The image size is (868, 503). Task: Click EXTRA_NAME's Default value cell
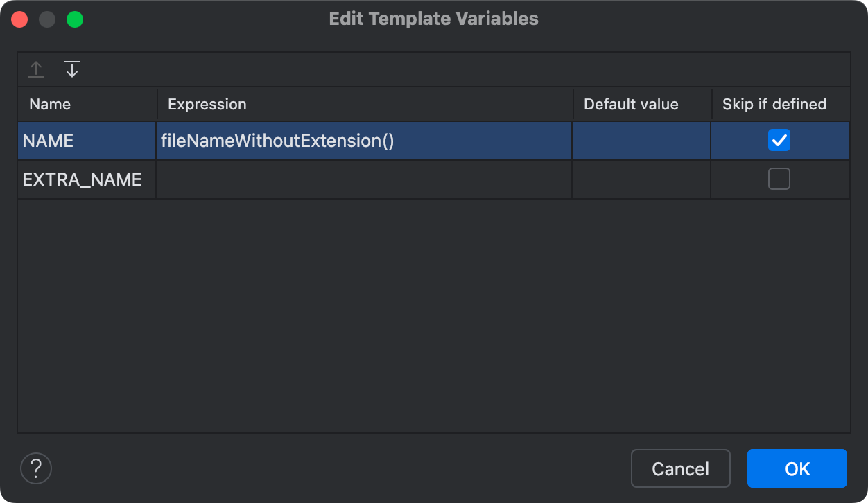(641, 179)
